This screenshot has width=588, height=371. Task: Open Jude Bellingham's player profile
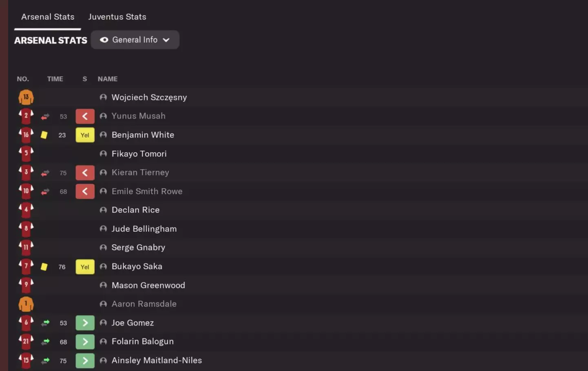pyautogui.click(x=144, y=229)
